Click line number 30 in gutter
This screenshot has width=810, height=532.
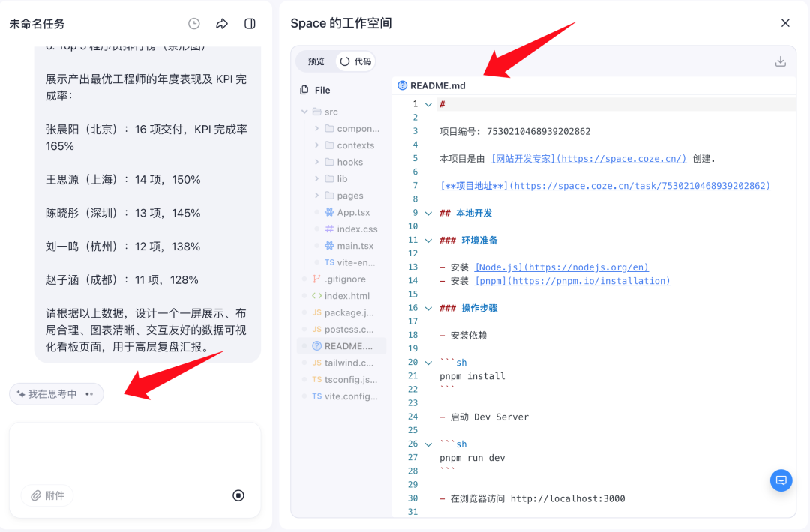point(412,498)
